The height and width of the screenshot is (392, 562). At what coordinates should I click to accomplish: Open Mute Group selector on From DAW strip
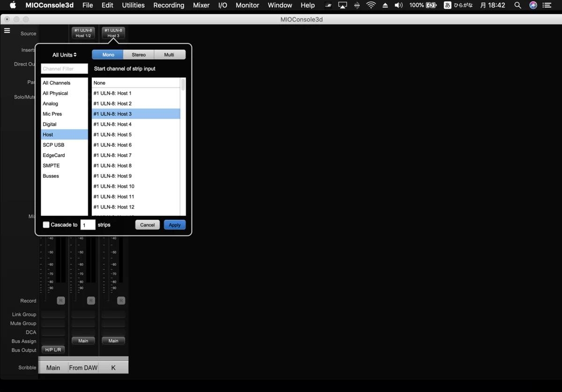point(83,323)
